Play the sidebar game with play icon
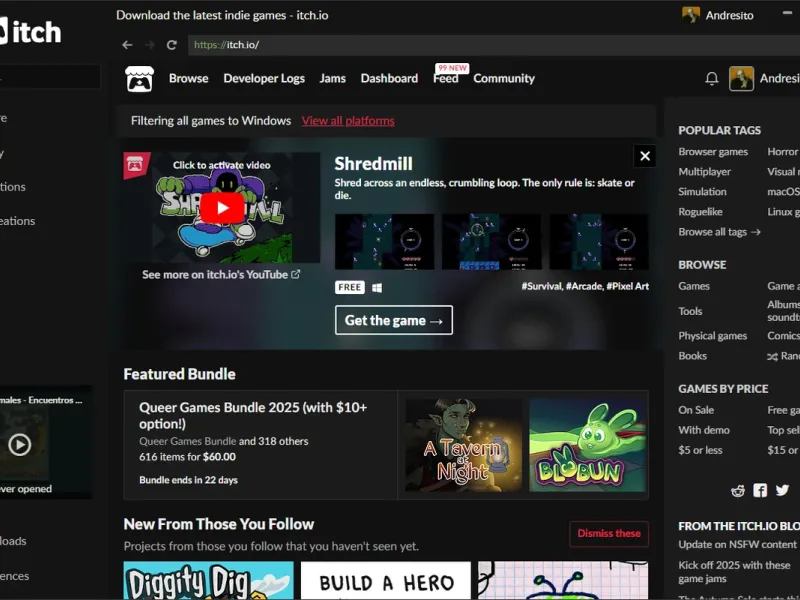 [x=20, y=444]
